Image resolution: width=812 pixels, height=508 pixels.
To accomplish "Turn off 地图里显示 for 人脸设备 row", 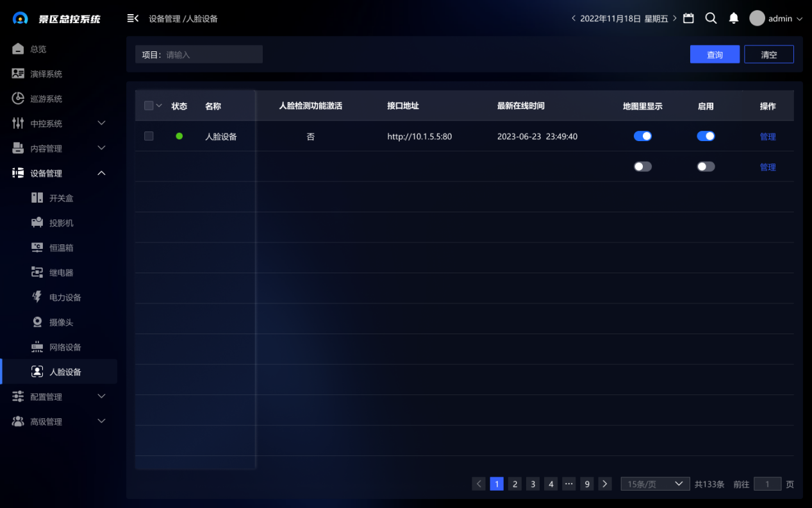I will coord(642,136).
